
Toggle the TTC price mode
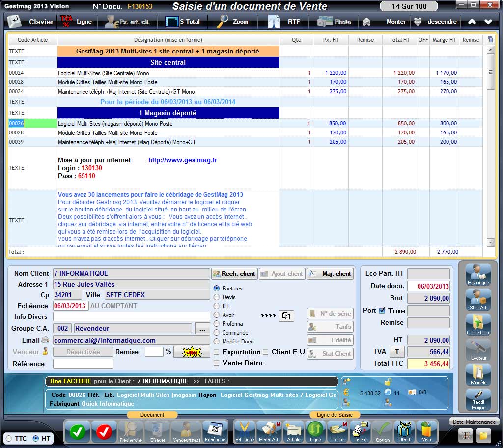pos(9,438)
